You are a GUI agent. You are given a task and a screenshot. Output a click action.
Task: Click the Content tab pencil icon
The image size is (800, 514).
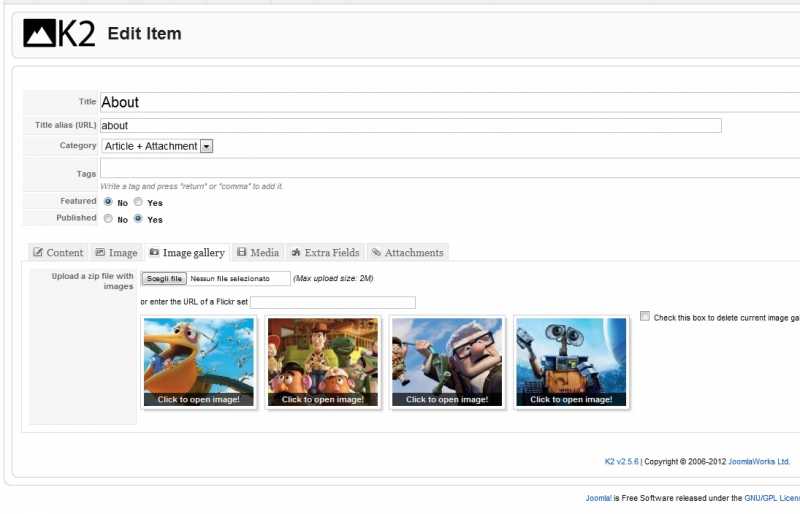pyautogui.click(x=38, y=252)
